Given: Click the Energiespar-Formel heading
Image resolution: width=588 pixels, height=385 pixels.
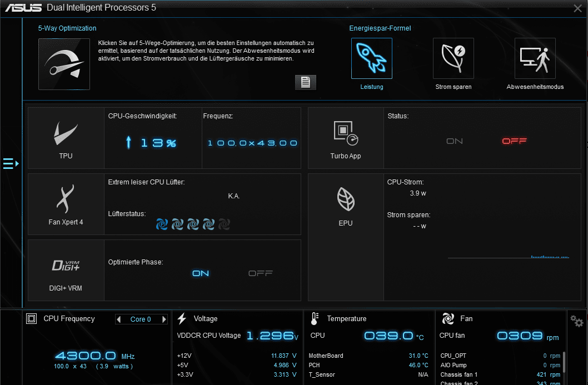Looking at the screenshot, I should coord(380,28).
